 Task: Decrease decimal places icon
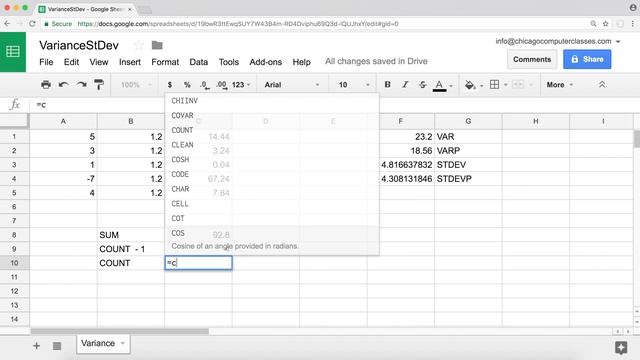point(204,84)
